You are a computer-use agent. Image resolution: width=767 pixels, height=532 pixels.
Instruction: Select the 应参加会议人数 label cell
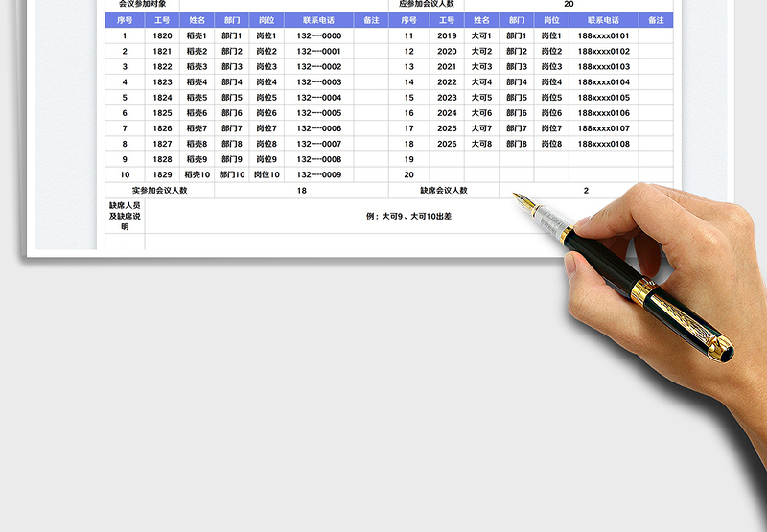click(x=422, y=4)
